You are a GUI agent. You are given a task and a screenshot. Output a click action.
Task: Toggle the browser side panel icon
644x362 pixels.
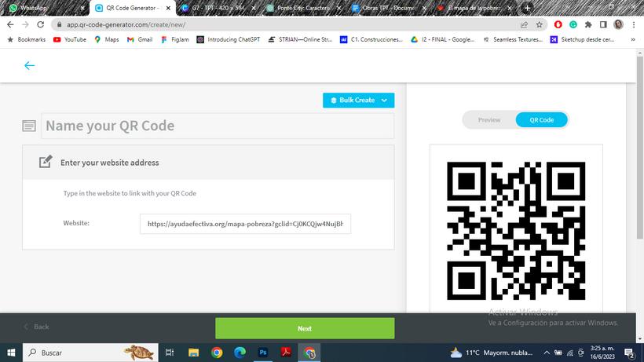pyautogui.click(x=603, y=24)
